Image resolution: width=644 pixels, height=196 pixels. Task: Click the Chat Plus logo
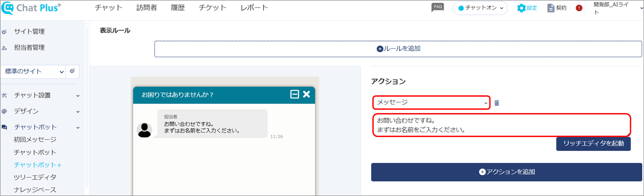coord(31,8)
